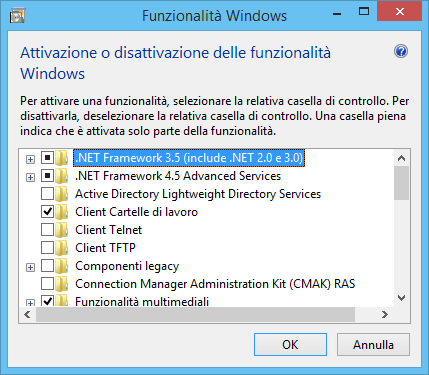Close the Funzionalità Windows dialog
The height and width of the screenshot is (375, 429).
point(400,12)
